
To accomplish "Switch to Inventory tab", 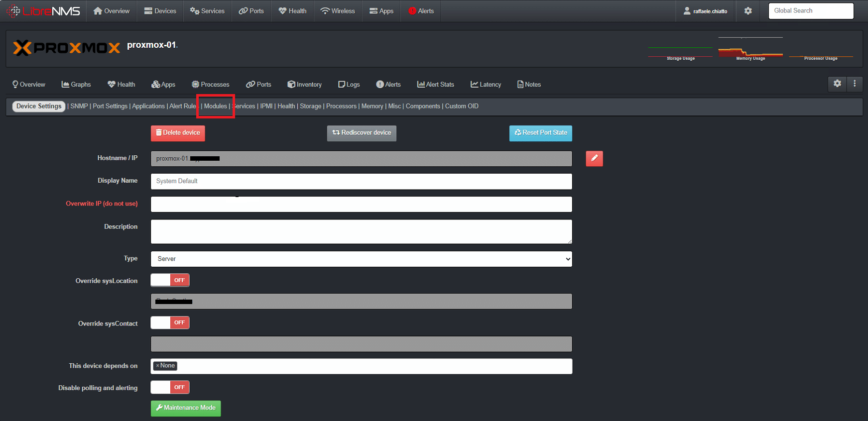I will (x=305, y=85).
